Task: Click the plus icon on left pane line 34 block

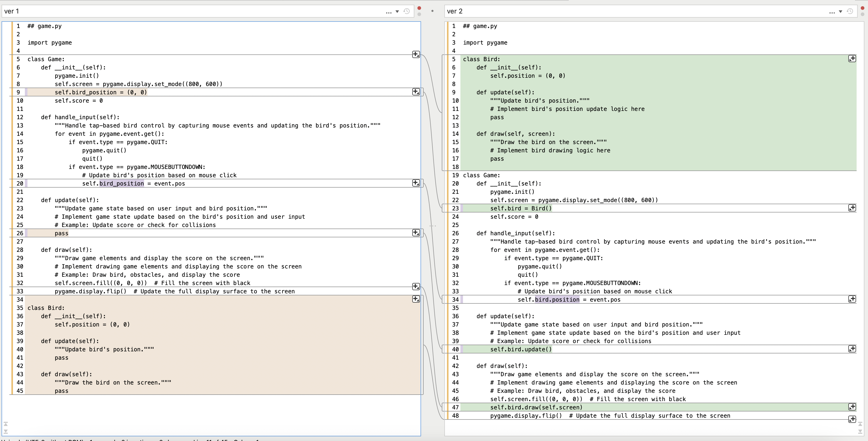Action: [x=416, y=299]
